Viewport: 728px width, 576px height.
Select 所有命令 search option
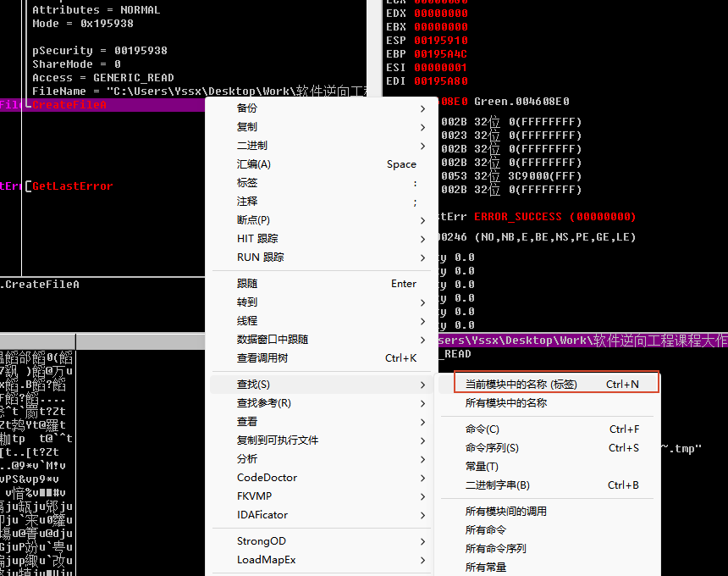pyautogui.click(x=548, y=529)
